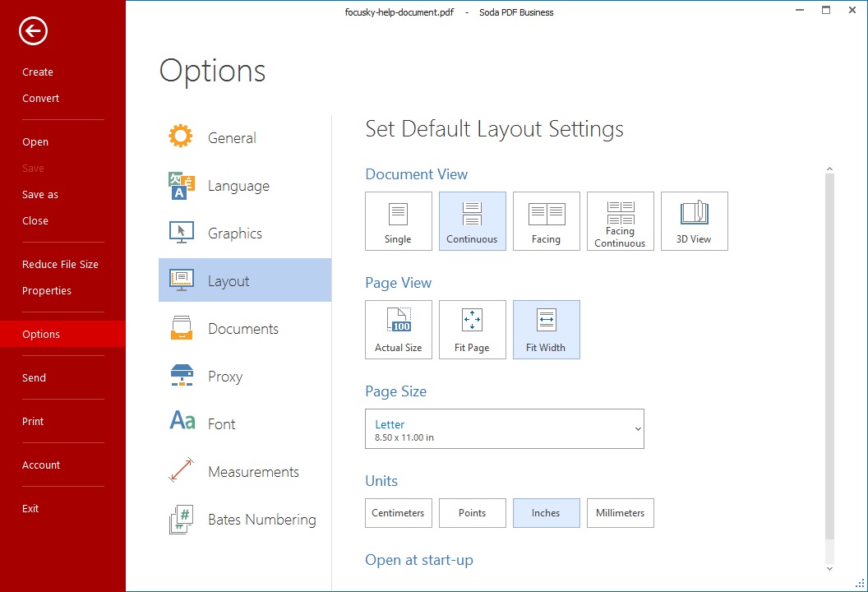Click the Print menu item

[33, 422]
